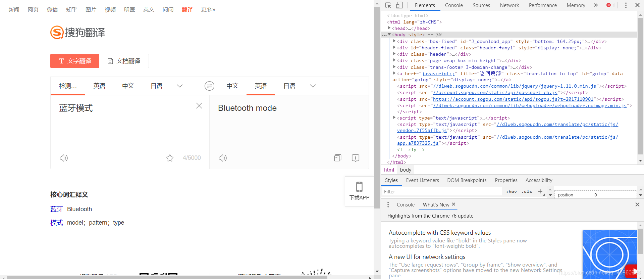Open the webuploader.noimage.min.js link
644x279 pixels.
(x=530, y=105)
